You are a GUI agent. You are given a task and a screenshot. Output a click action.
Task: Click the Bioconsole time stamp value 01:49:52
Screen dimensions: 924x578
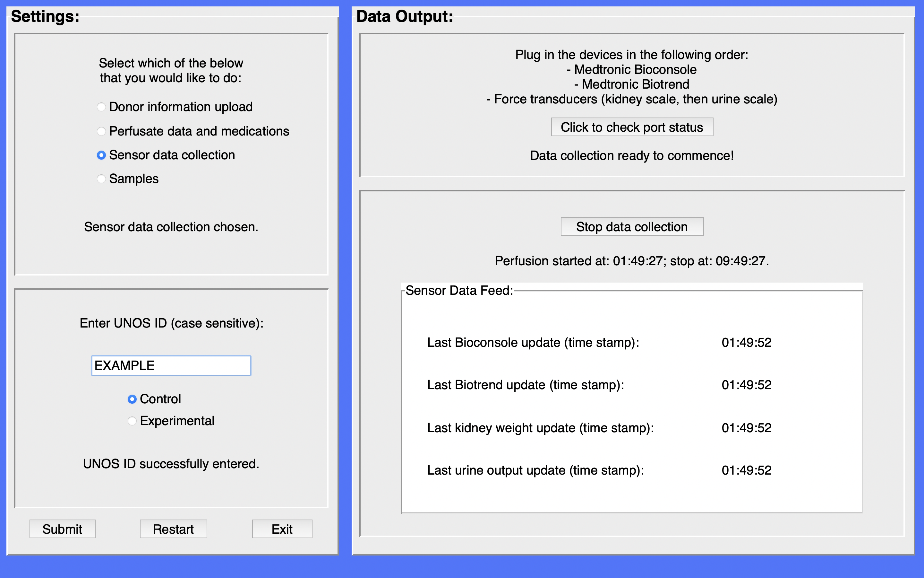pyautogui.click(x=747, y=343)
